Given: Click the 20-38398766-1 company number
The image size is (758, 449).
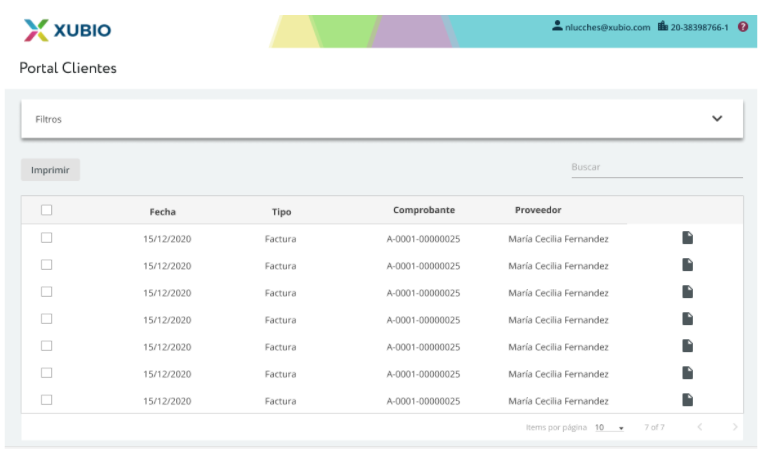Looking at the screenshot, I should pyautogui.click(x=699, y=28).
